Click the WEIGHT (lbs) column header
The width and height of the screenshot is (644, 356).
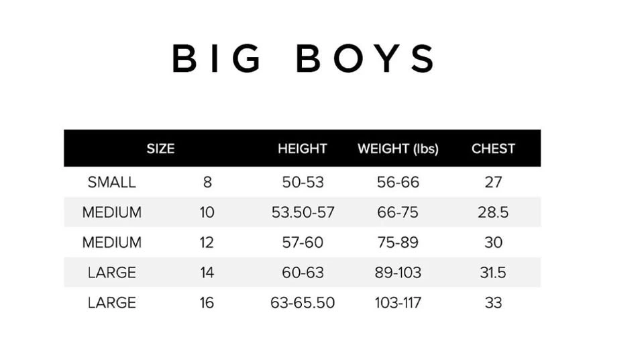[x=398, y=148]
